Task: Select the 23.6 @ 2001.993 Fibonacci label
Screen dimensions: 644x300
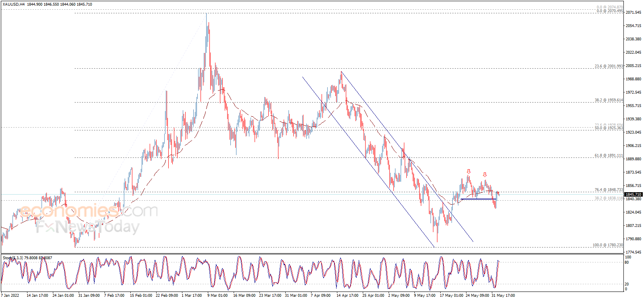Action: pos(608,66)
